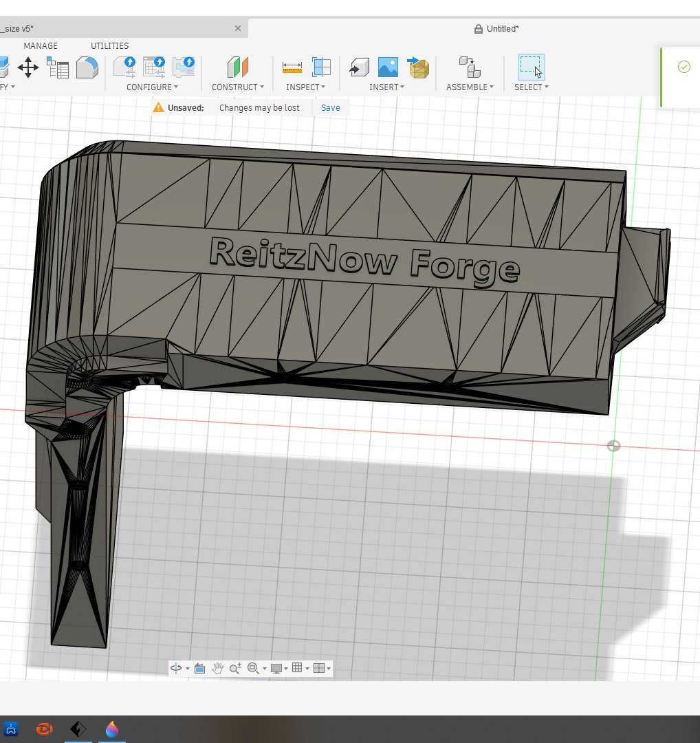This screenshot has width=700, height=743.
Task: Open the blue leftmost taskbar app
Action: [x=10, y=729]
